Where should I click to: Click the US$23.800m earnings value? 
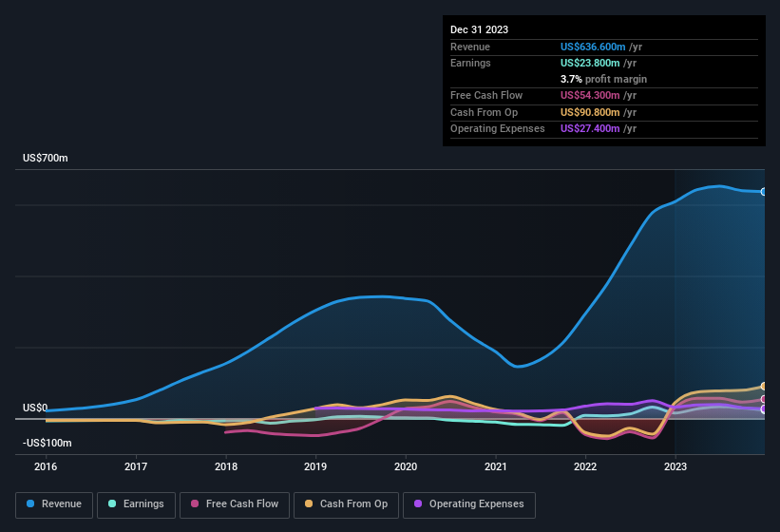tap(590, 63)
